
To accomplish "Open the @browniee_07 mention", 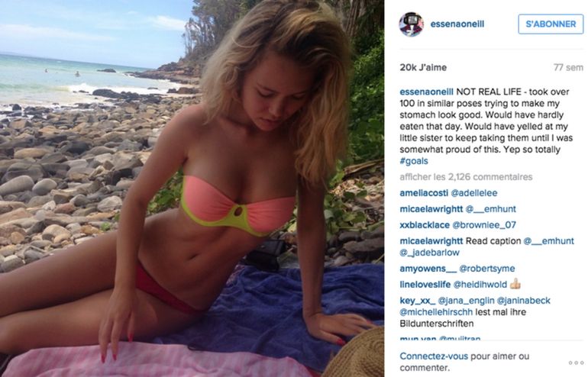I will [x=484, y=225].
